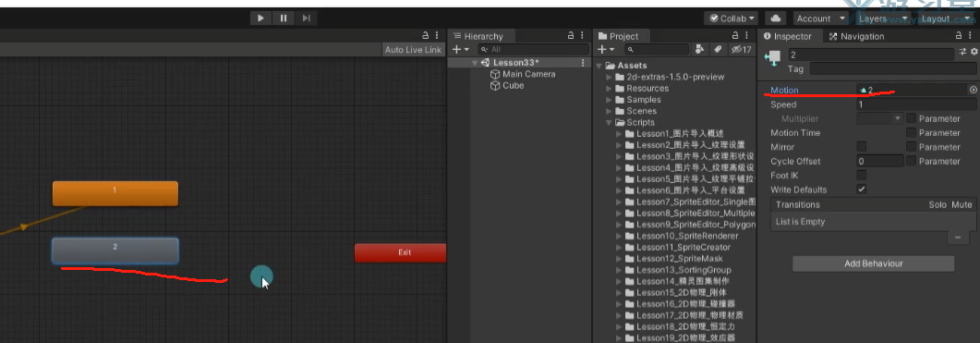
Task: Select the Scenes folder
Action: 642,111
